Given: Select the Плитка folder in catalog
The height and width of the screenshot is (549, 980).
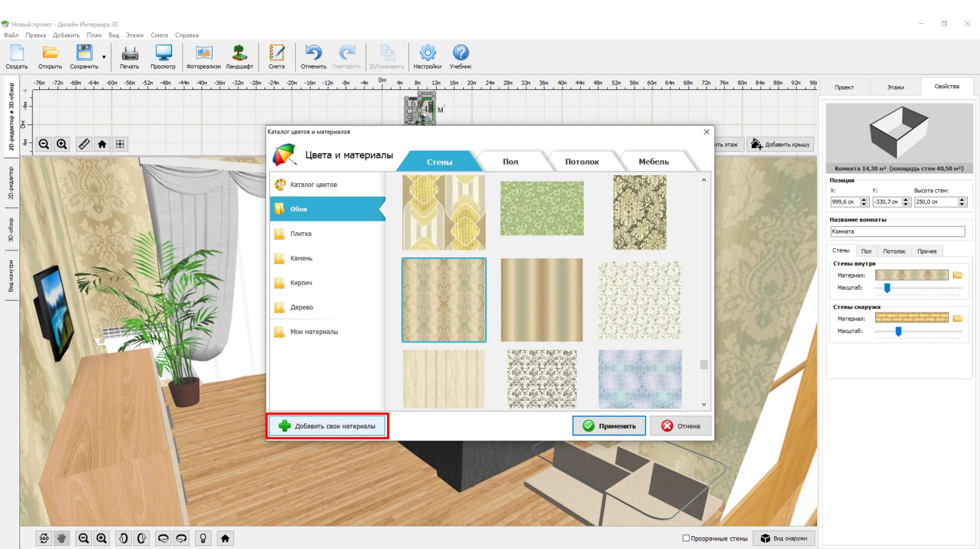Looking at the screenshot, I should click(x=301, y=233).
